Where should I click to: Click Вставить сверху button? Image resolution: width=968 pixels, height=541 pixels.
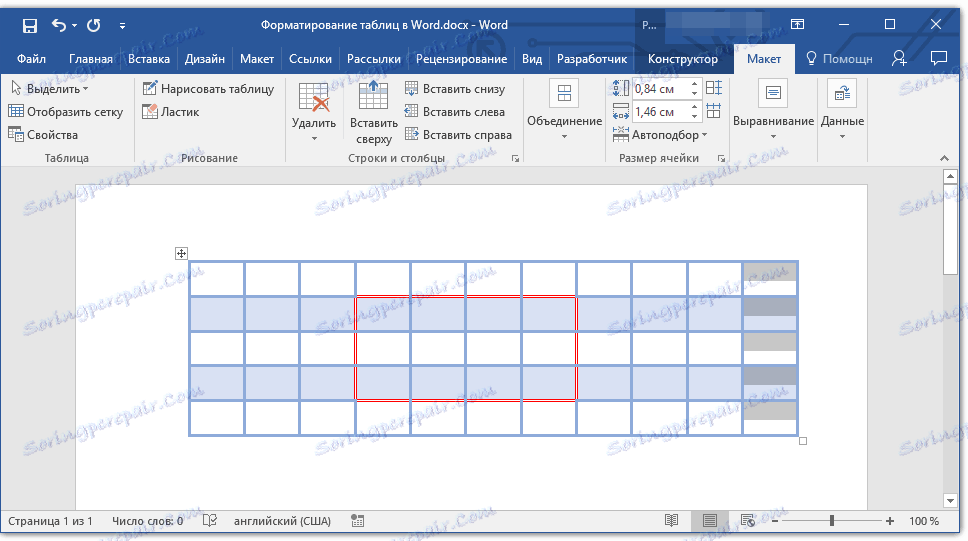tap(373, 112)
